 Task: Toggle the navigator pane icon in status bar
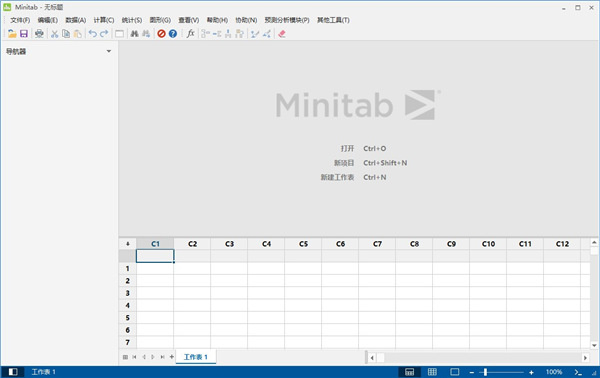click(x=13, y=372)
